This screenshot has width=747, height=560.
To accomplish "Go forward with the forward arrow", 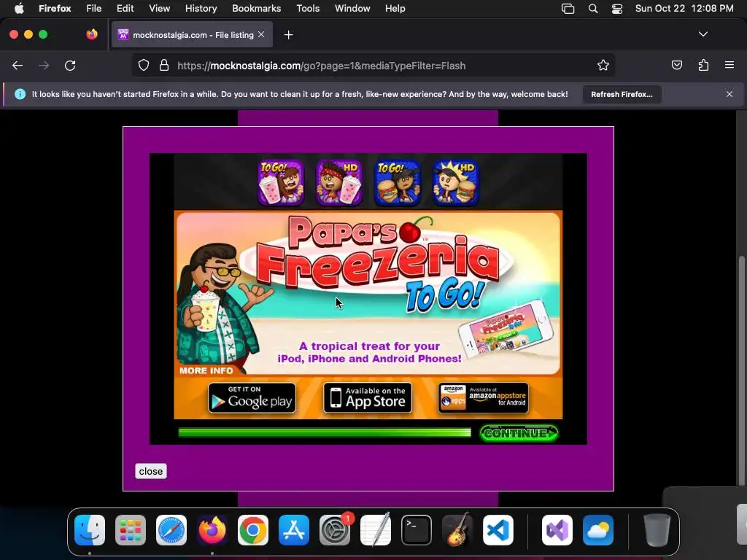I will pos(44,66).
